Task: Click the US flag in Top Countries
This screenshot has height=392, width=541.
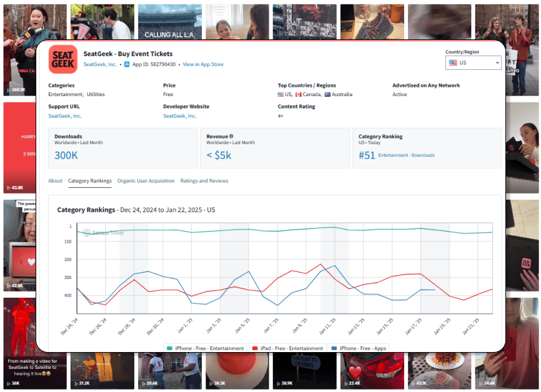Action: (281, 94)
